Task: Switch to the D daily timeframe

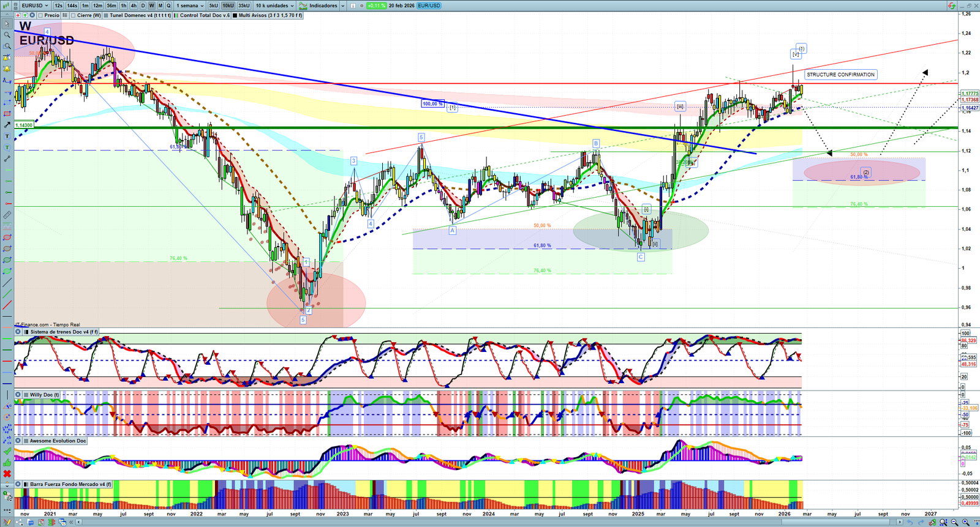Action: coord(143,6)
